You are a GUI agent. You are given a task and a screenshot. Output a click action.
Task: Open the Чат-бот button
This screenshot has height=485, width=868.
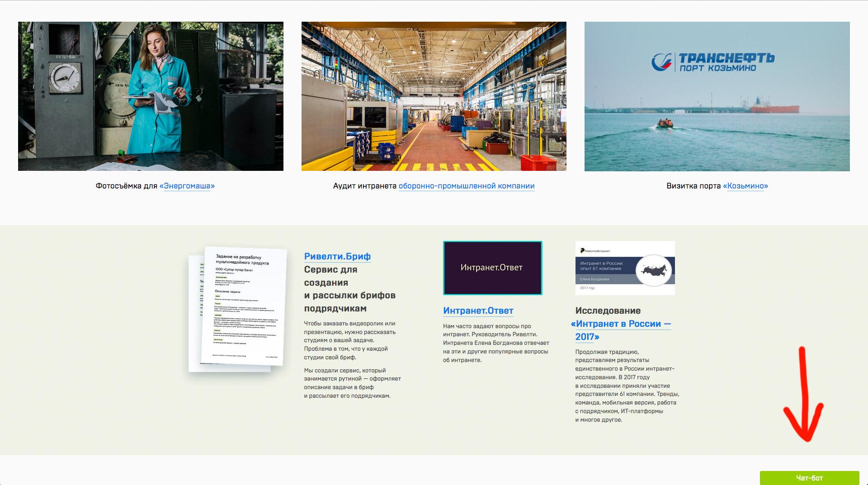tap(809, 478)
